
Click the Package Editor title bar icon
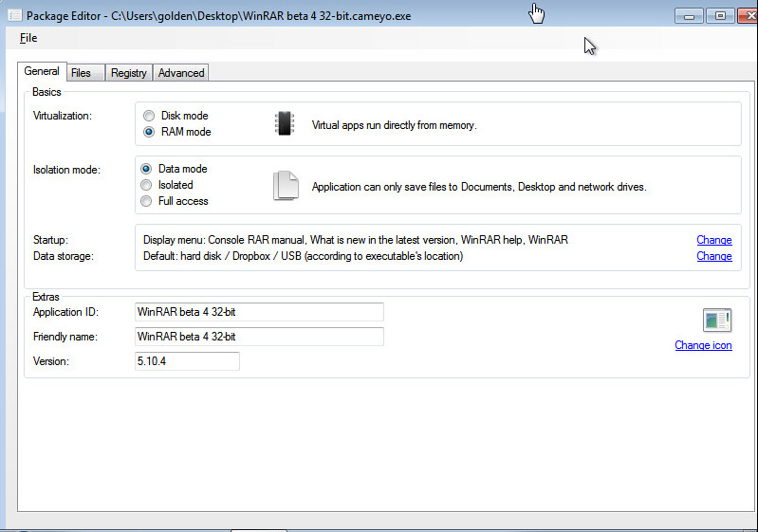[15, 15]
